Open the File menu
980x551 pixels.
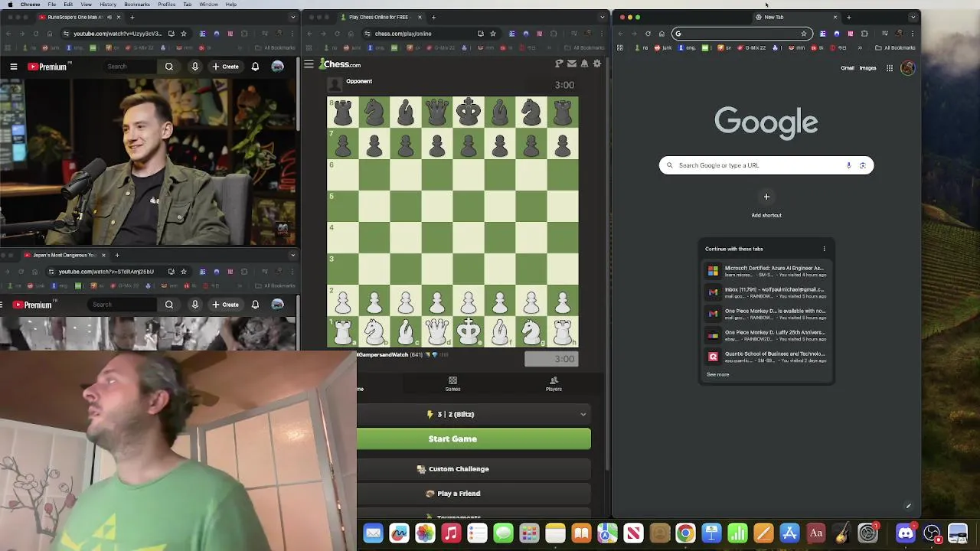click(51, 4)
